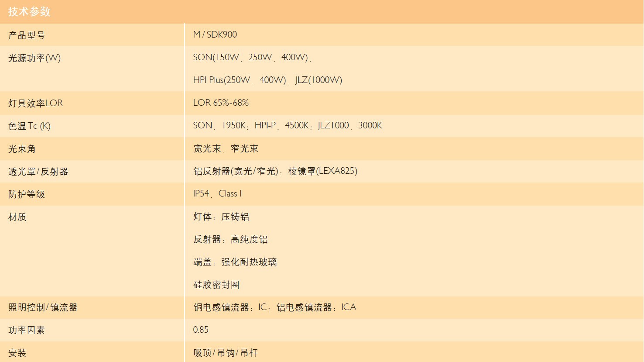This screenshot has height=362, width=644.
Task: Select the 光源功率(W) label
Action: point(34,58)
